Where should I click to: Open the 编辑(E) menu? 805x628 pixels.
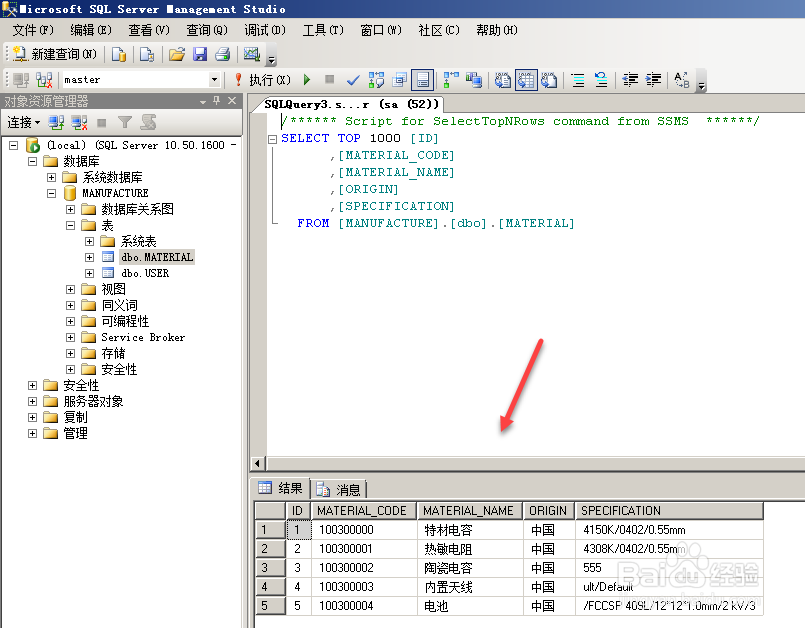pyautogui.click(x=90, y=30)
